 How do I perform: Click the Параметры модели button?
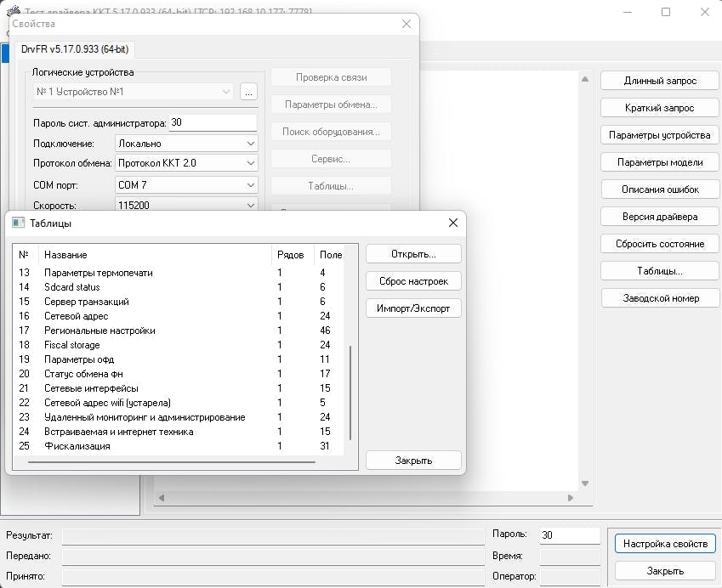[660, 162]
